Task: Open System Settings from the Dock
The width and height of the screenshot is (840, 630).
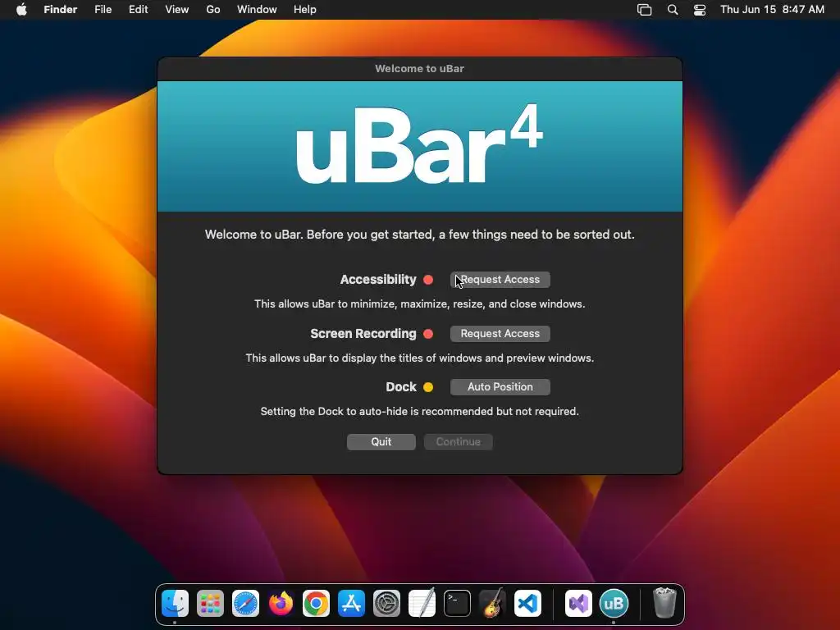Action: pyautogui.click(x=387, y=604)
